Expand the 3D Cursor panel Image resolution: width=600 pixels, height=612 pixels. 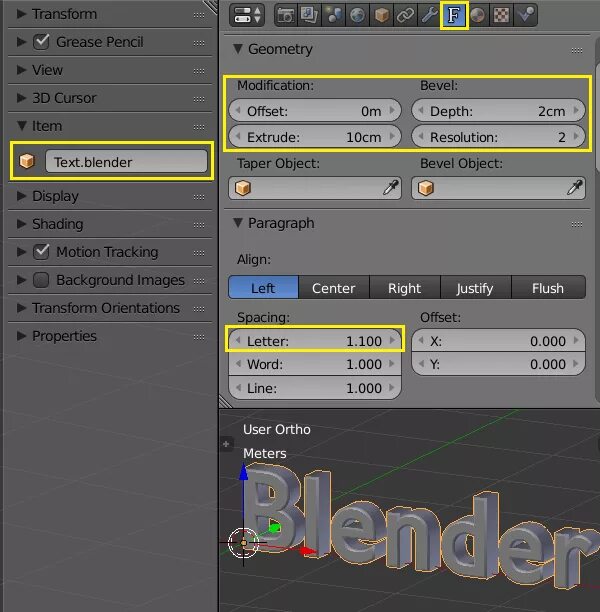21,98
